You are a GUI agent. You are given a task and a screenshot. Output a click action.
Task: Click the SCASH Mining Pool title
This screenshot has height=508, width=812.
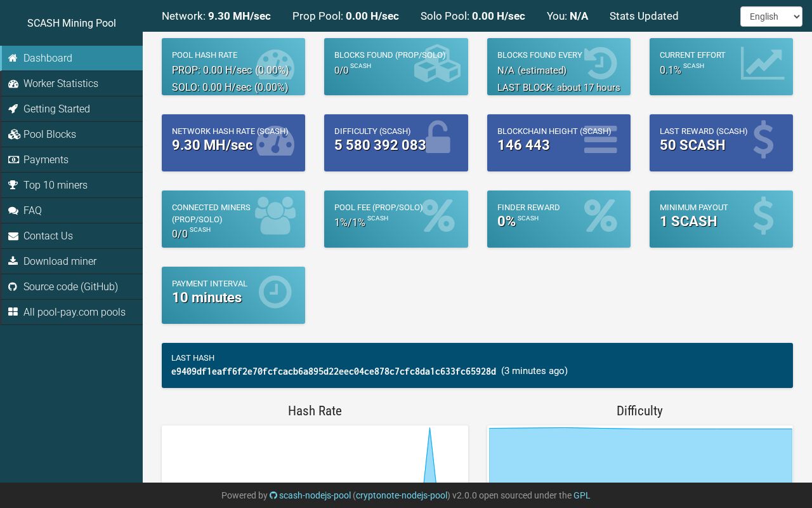click(x=72, y=23)
